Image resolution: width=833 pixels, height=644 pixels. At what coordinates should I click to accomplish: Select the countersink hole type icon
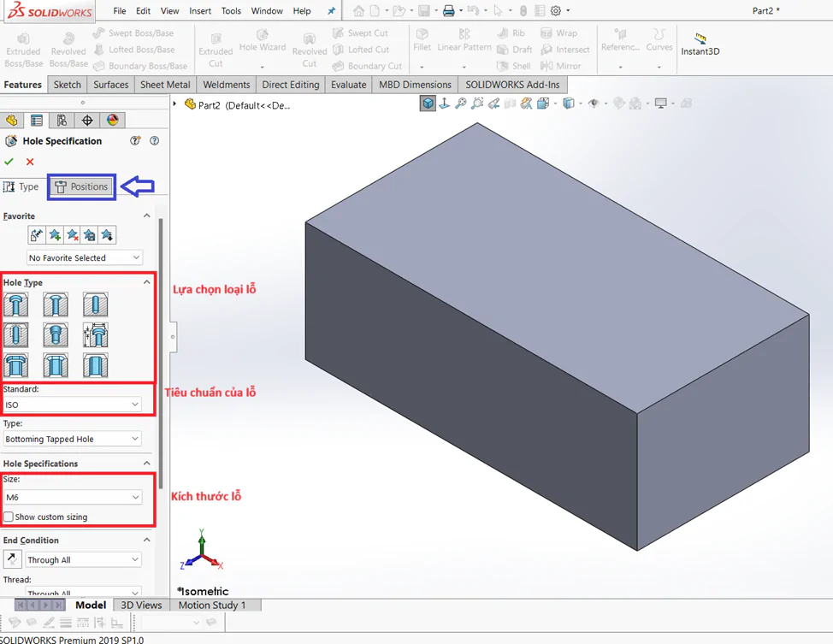click(56, 305)
